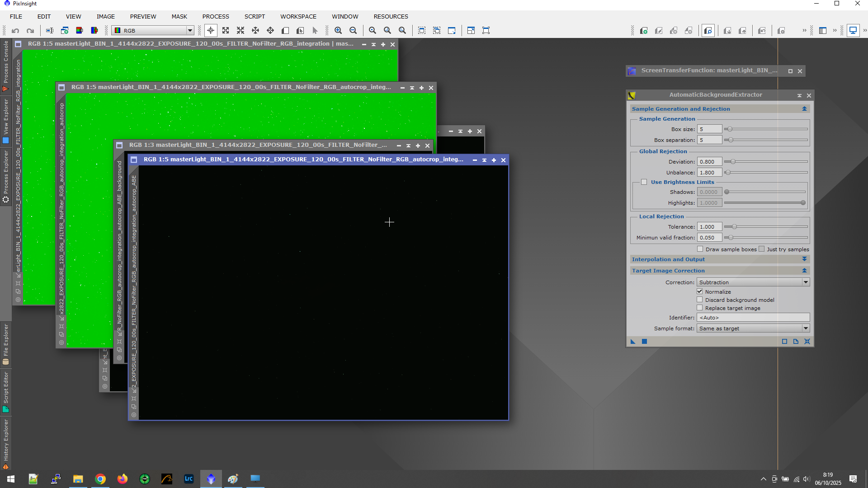Click the Zoom In magnifier icon
Viewport: 868px width, 488px height.
(x=338, y=31)
